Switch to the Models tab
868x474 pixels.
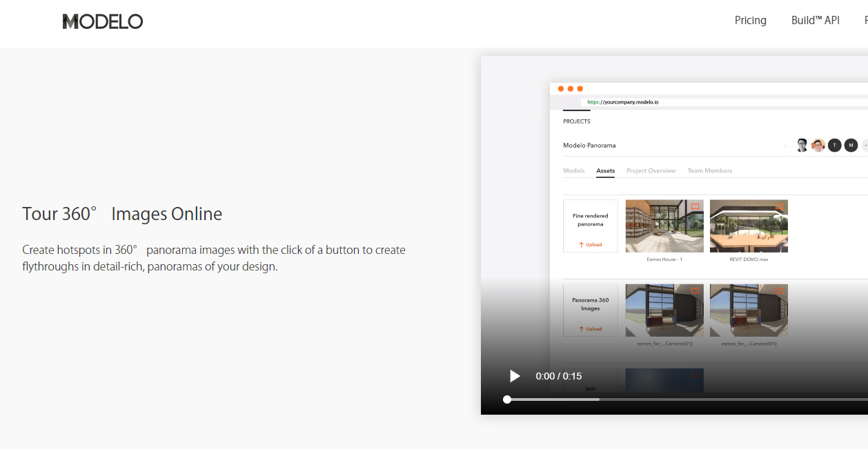coord(573,170)
